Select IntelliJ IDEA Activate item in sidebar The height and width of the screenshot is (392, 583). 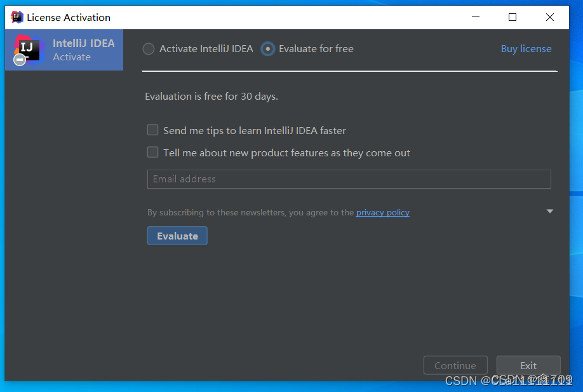point(64,50)
